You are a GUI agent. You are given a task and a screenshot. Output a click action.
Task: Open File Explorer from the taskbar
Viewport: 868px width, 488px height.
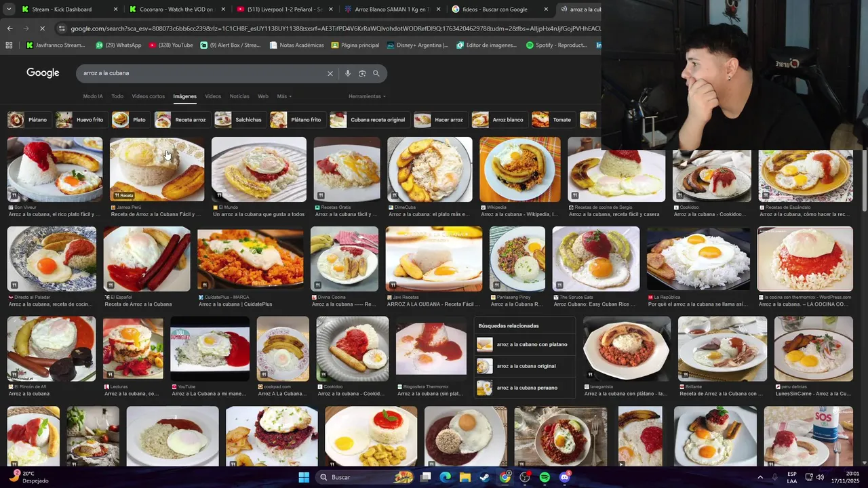point(465,477)
